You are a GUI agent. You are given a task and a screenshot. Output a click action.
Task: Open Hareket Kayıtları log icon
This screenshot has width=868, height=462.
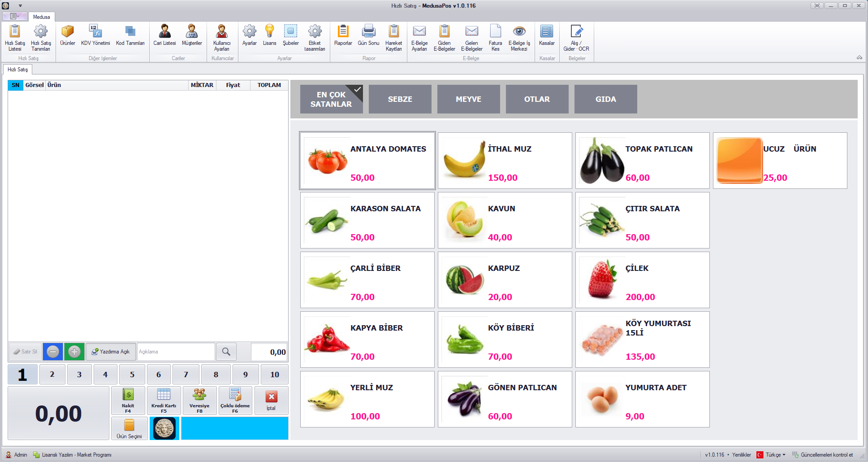click(393, 38)
